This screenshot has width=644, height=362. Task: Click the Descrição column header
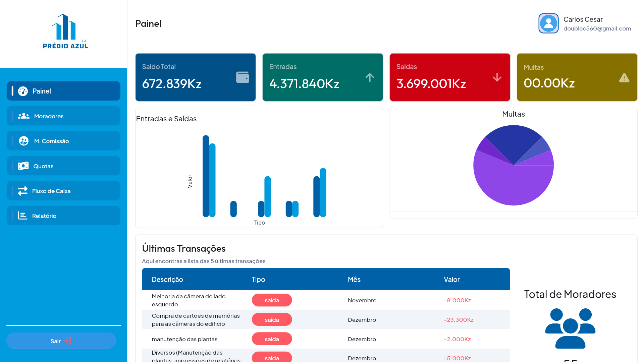(167, 279)
